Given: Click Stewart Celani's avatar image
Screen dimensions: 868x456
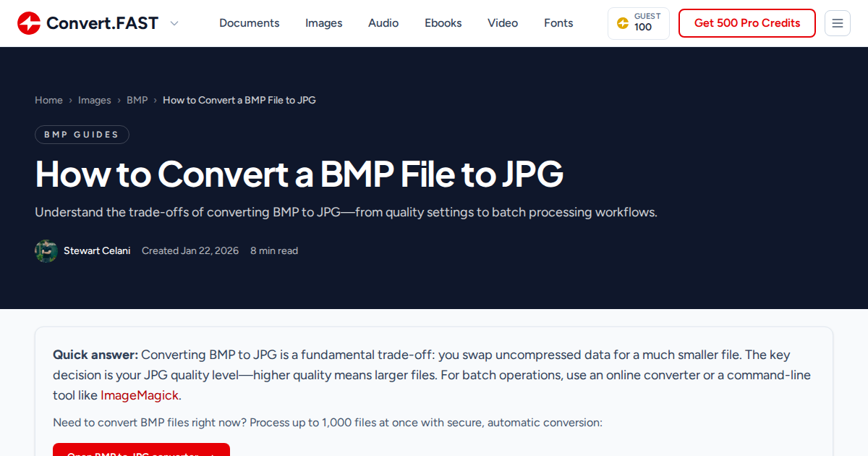Looking at the screenshot, I should pyautogui.click(x=46, y=251).
